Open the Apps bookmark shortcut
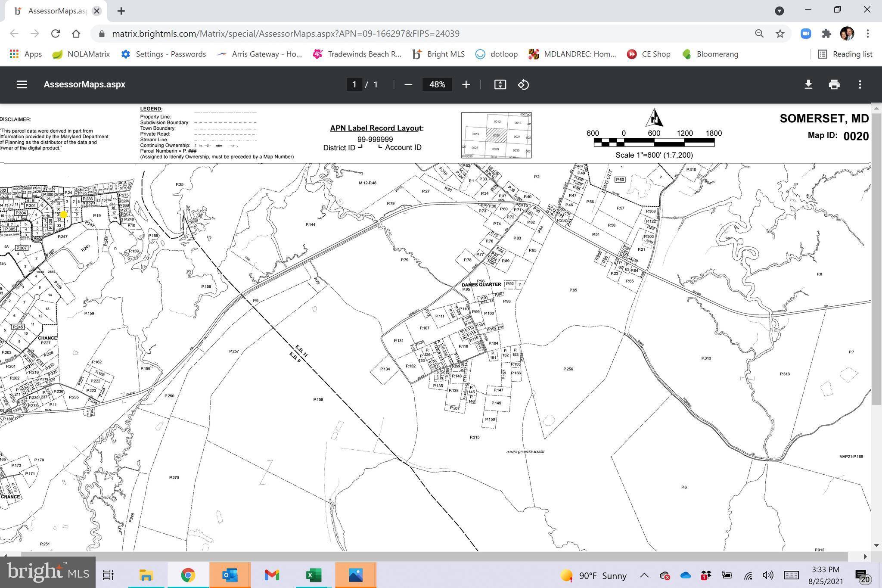Viewport: 882px width, 588px height. click(x=26, y=54)
